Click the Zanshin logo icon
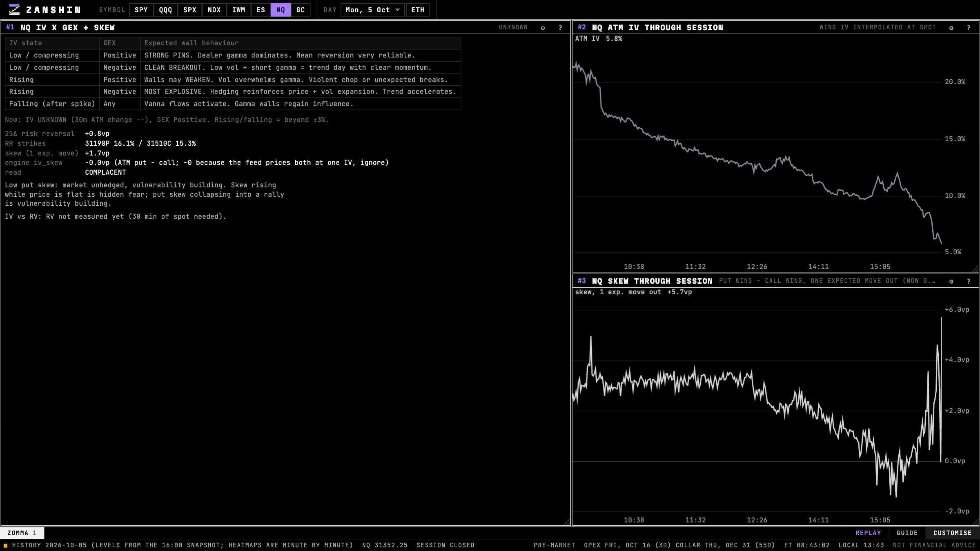 coord(14,10)
